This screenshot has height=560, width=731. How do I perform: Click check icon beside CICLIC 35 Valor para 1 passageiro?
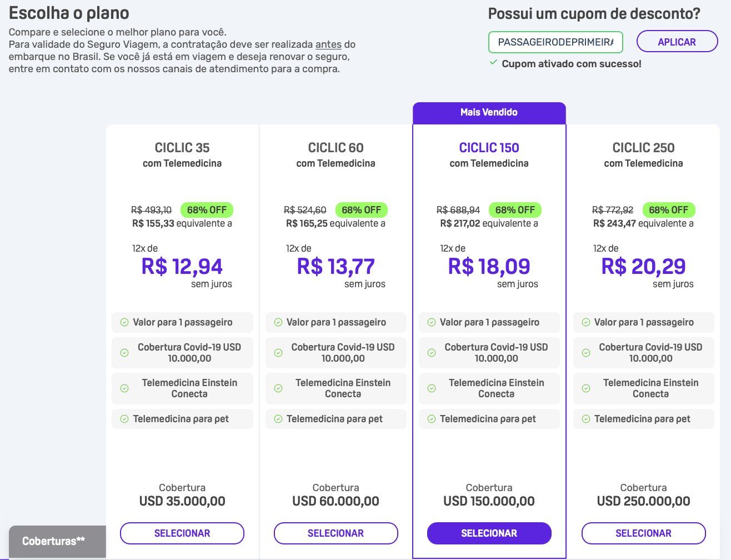coord(124,322)
